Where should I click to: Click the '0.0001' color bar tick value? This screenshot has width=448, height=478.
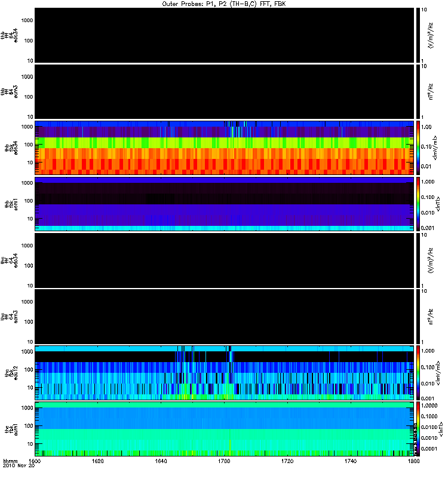click(x=429, y=449)
